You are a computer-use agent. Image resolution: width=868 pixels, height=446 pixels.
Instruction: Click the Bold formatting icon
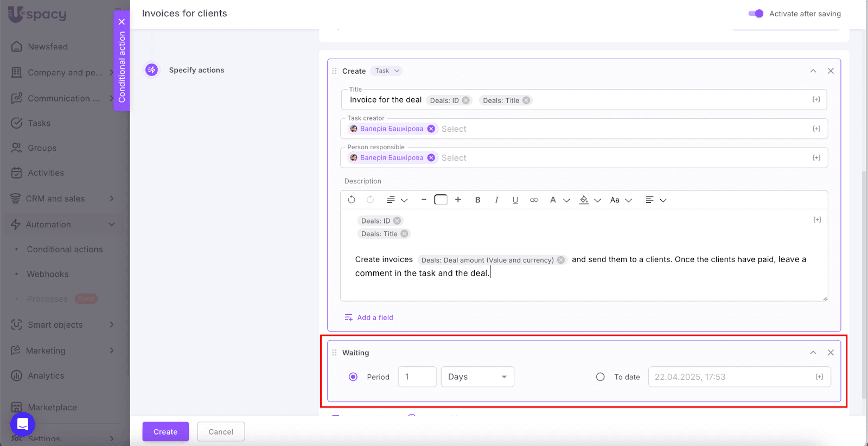[477, 200]
